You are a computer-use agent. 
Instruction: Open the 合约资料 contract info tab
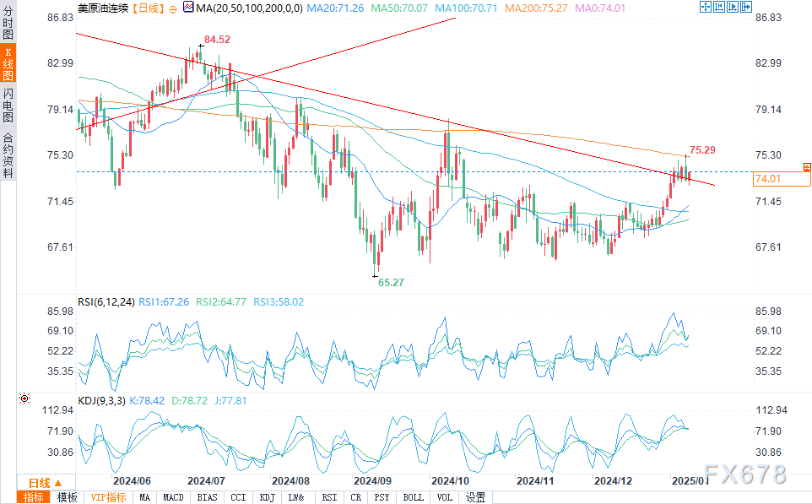click(x=8, y=154)
